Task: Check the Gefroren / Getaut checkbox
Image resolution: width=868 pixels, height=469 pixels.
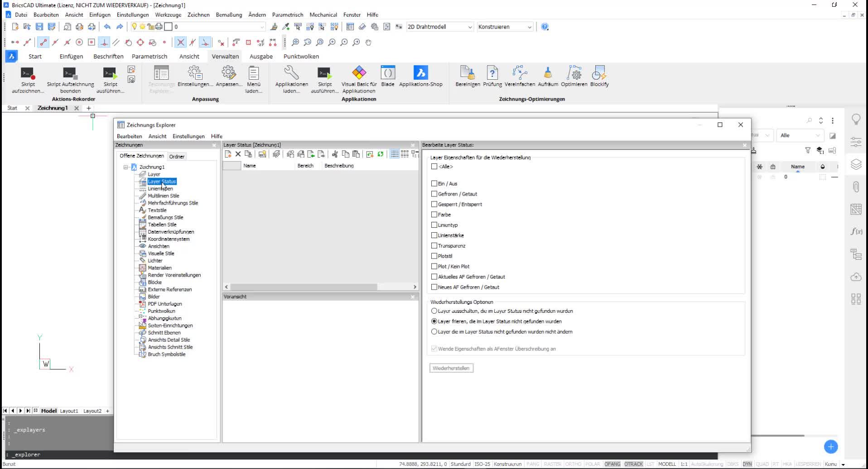Action: coord(434,194)
